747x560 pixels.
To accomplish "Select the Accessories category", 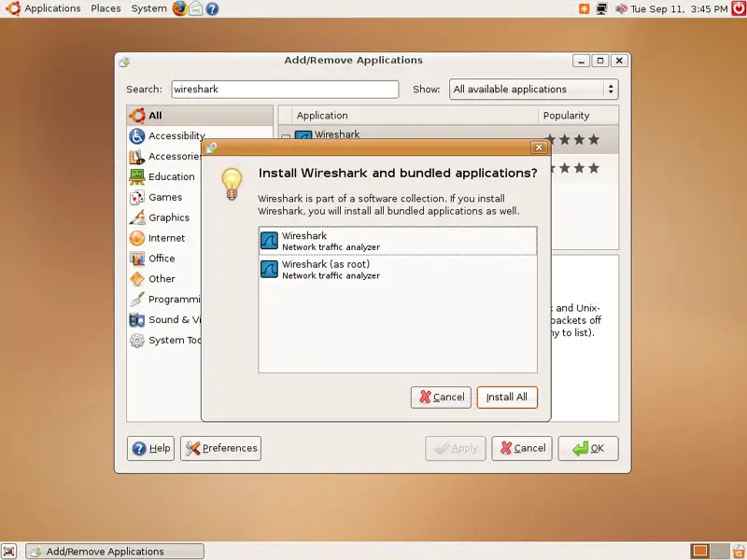I will (x=165, y=156).
